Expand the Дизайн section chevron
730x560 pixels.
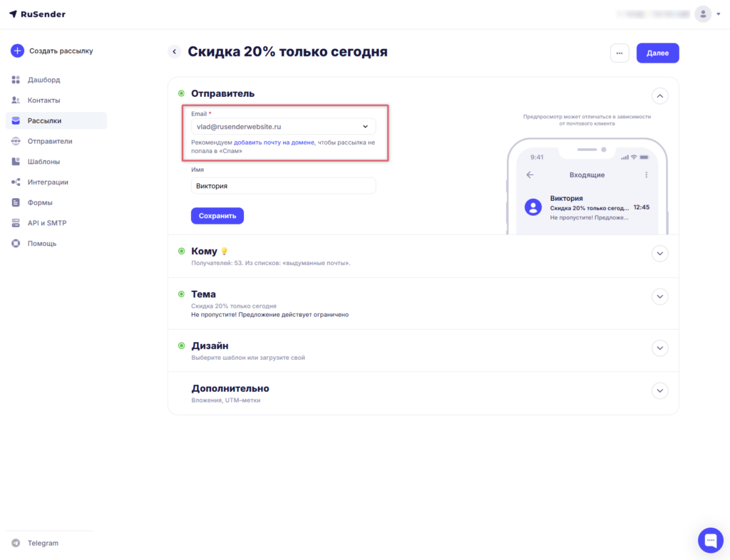(x=659, y=348)
